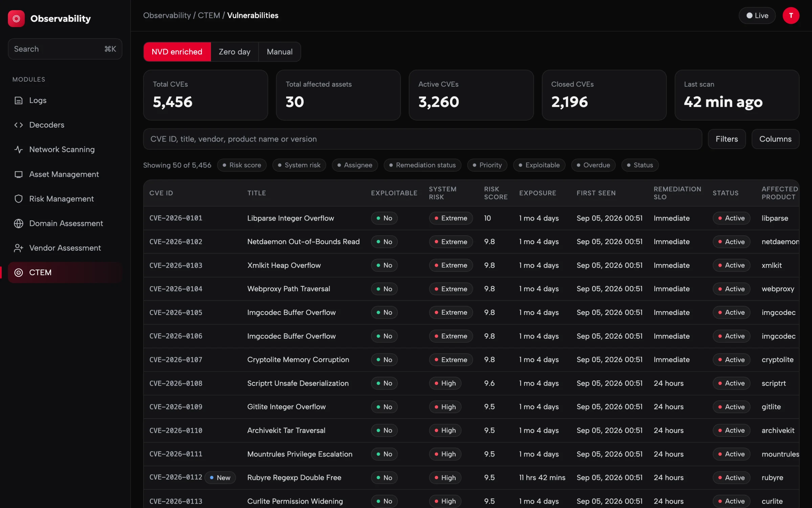
Task: Open the user avatar T menu
Action: pyautogui.click(x=791, y=16)
